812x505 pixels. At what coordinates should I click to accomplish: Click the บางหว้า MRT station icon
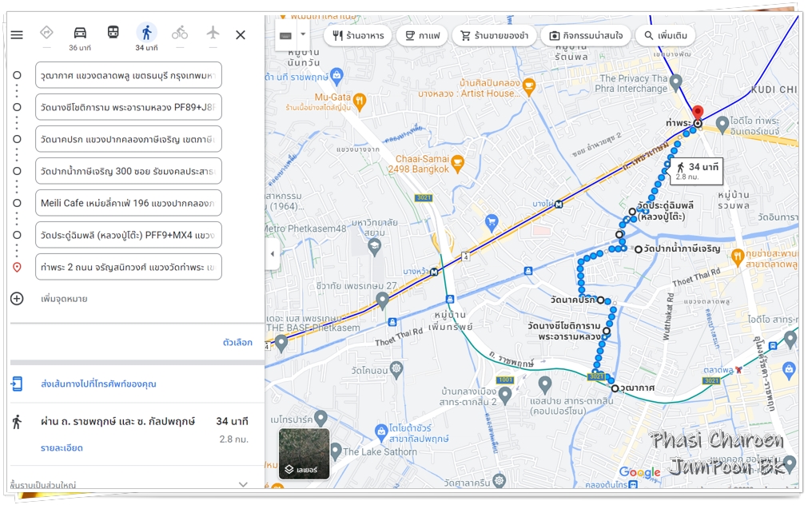pos(434,272)
